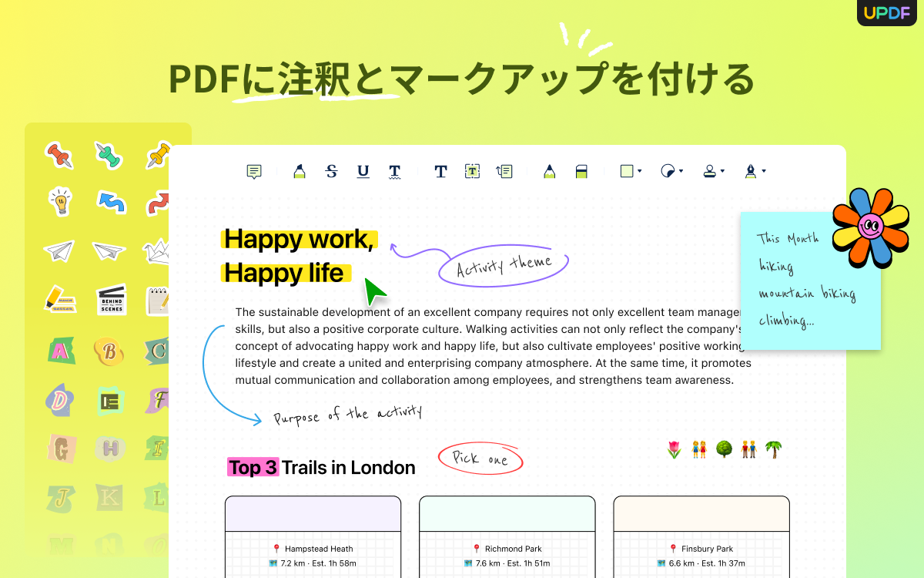Expand the signature tool dropdown
Image resolution: width=924 pixels, height=578 pixels.
[x=754, y=171]
